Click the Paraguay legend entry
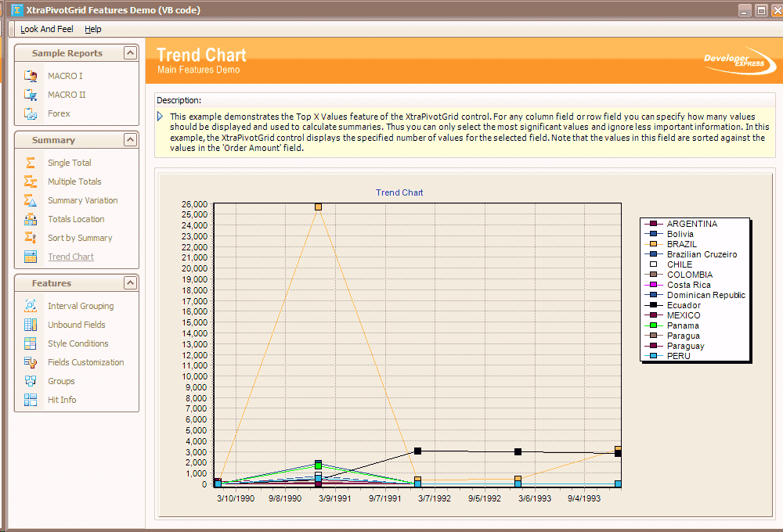The image size is (783, 532). point(686,346)
